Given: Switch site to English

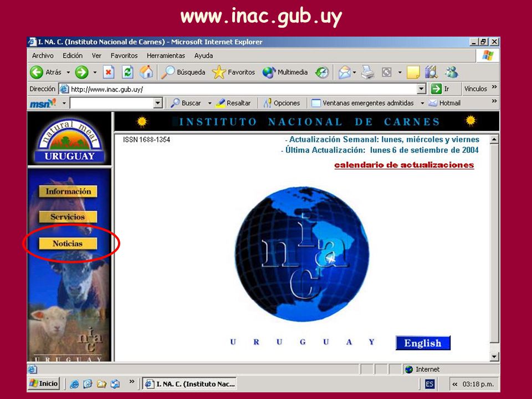Looking at the screenshot, I should pos(423,343).
